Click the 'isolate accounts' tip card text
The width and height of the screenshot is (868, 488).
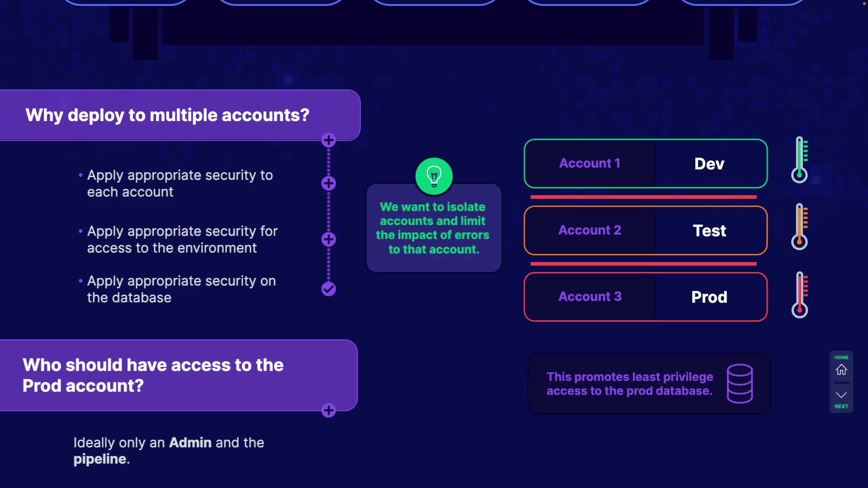pos(433,228)
